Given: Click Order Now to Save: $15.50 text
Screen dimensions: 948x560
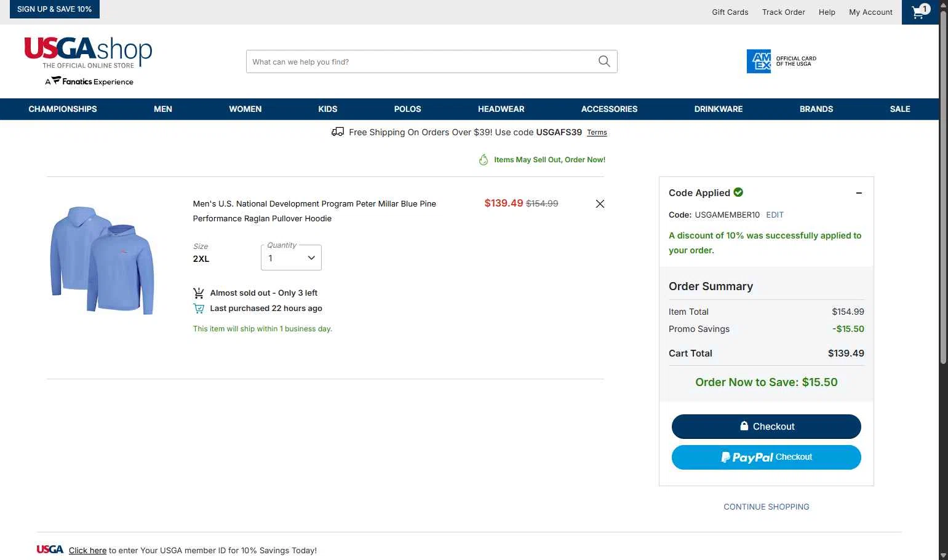Looking at the screenshot, I should (x=767, y=382).
